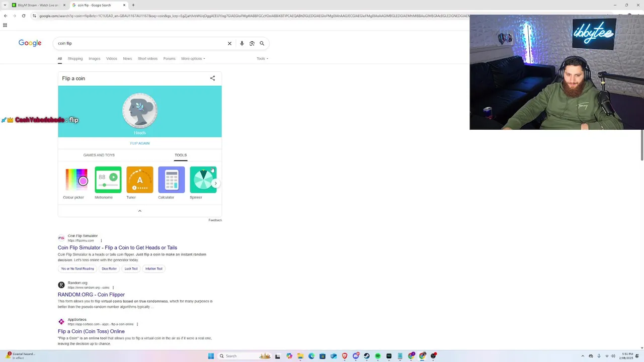Image resolution: width=644 pixels, height=362 pixels.
Task: Open the Metronome tool
Action: pyautogui.click(x=108, y=184)
